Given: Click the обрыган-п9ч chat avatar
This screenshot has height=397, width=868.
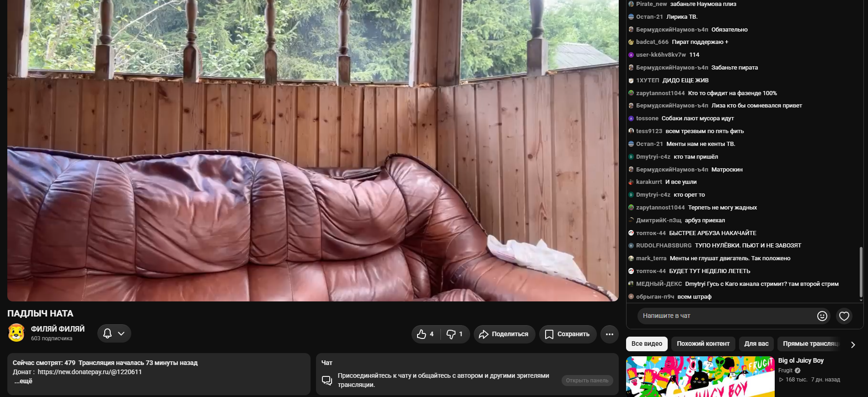Looking at the screenshot, I should pyautogui.click(x=631, y=297).
